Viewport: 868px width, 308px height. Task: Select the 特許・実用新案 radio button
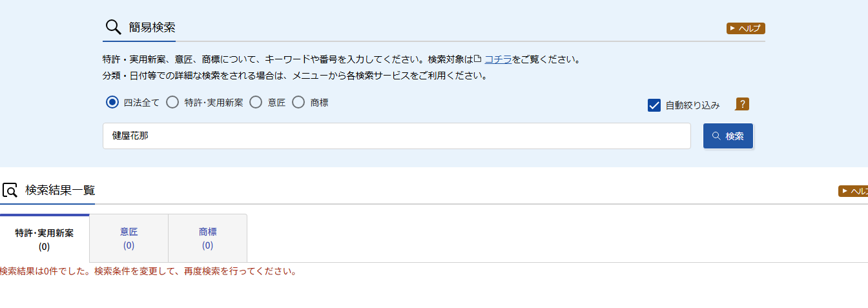pyautogui.click(x=172, y=102)
